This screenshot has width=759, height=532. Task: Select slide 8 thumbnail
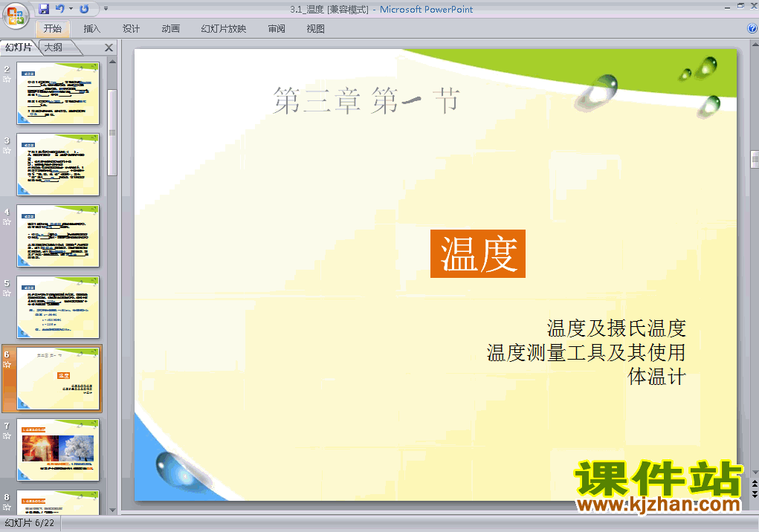pos(58,502)
